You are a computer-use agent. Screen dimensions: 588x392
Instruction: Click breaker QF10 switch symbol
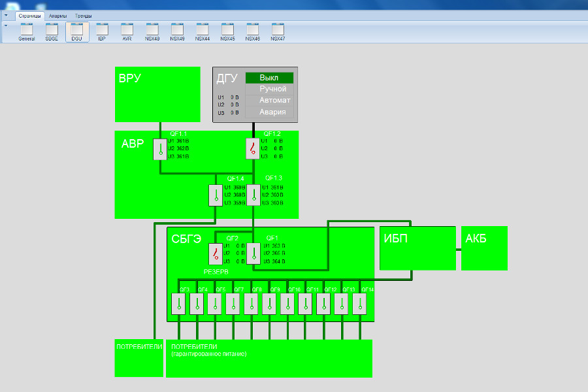pos(287,304)
